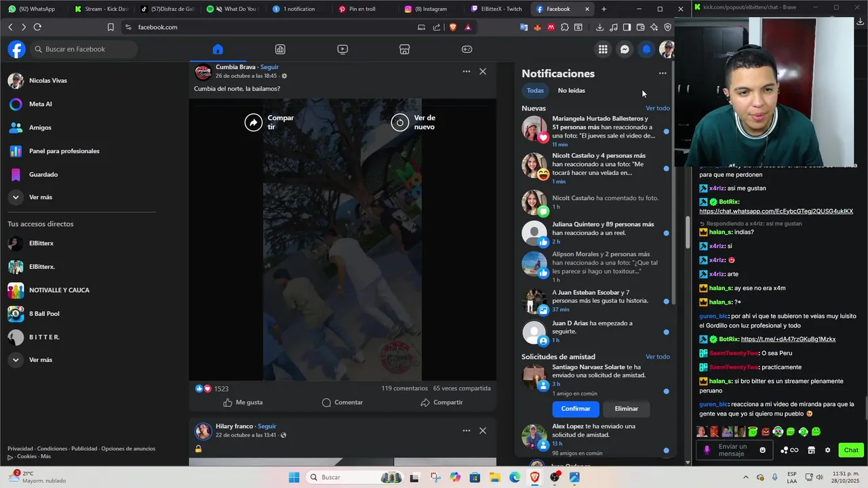868x488 pixels.
Task: Open the Messenger icon in the header
Action: click(625, 49)
